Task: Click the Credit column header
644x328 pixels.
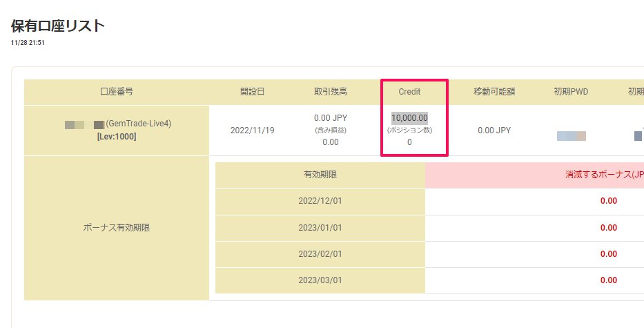Action: (409, 92)
